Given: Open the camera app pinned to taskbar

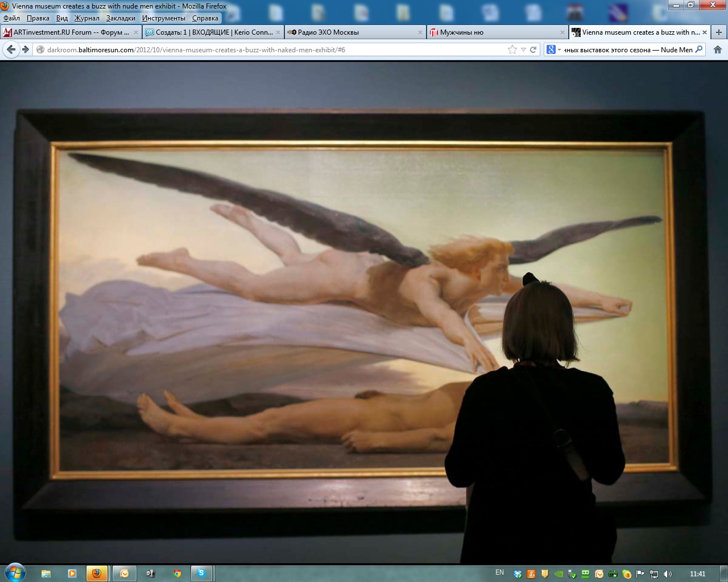Looking at the screenshot, I should point(150,573).
